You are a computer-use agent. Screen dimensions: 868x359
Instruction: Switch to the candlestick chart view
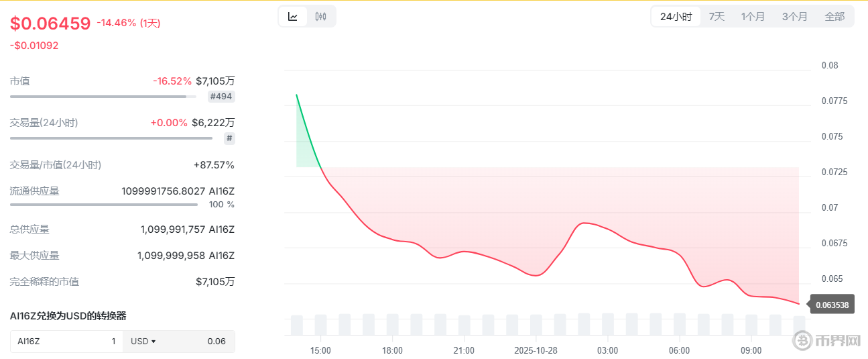pos(321,17)
